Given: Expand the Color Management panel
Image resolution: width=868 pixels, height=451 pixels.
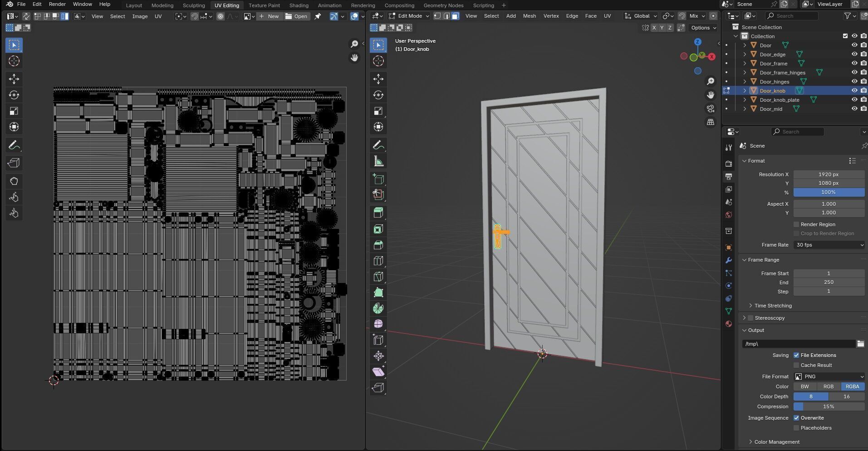Looking at the screenshot, I should pyautogui.click(x=777, y=442).
